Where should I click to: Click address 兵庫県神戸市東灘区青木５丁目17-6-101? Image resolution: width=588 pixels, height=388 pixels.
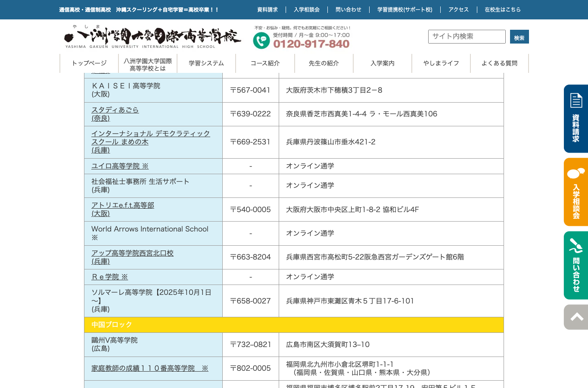(x=350, y=301)
